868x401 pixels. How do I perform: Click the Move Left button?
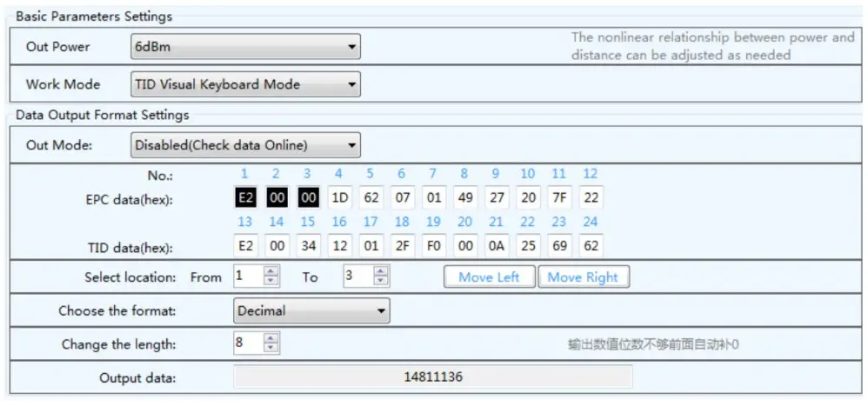click(490, 277)
